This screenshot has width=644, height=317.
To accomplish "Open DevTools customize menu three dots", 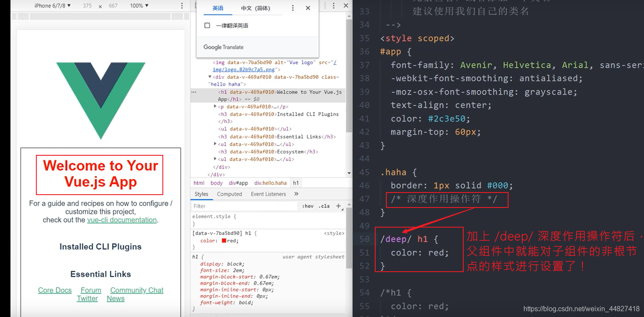I will (335, 6).
